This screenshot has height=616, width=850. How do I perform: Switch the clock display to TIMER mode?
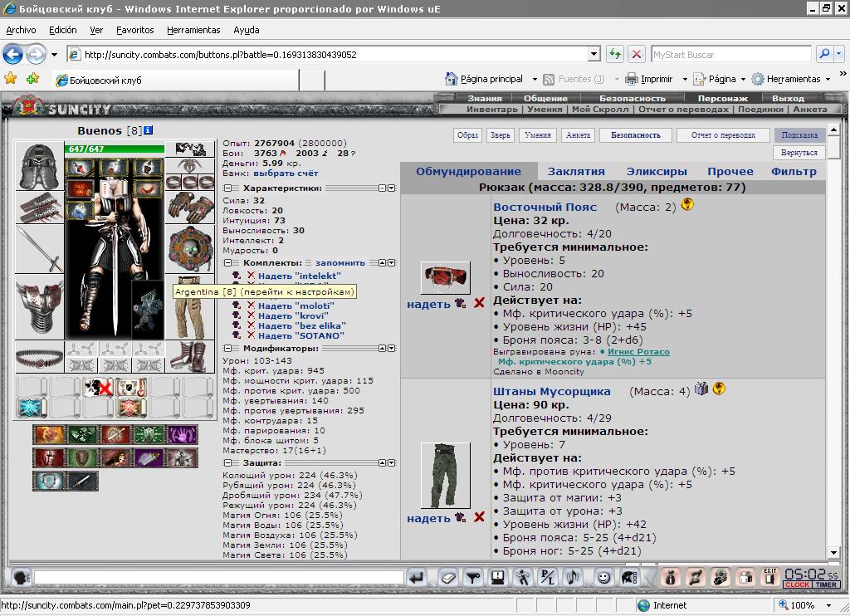[x=826, y=584]
